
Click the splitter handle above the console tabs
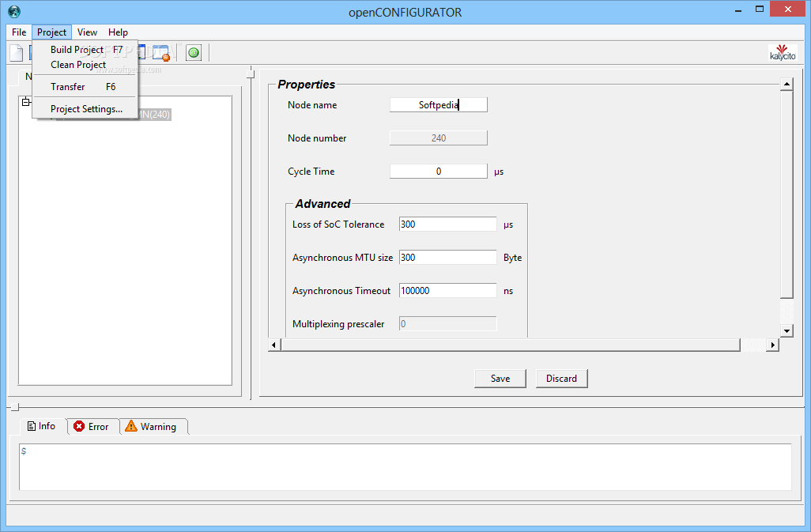click(14, 407)
